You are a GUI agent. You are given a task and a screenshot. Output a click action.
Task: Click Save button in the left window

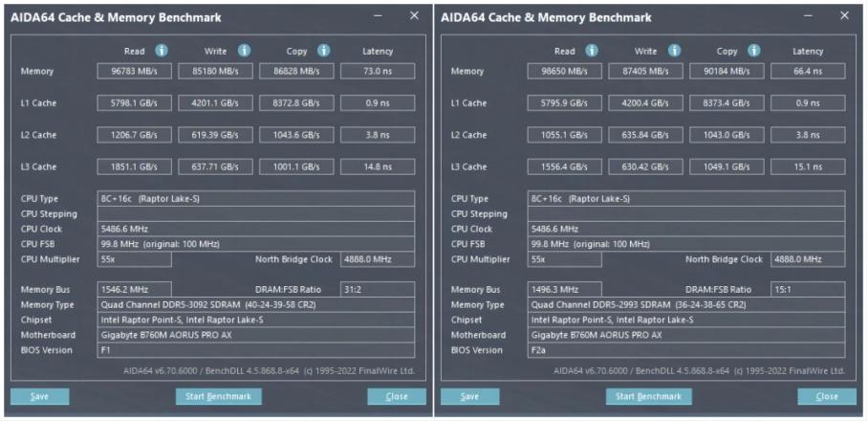[x=42, y=396]
